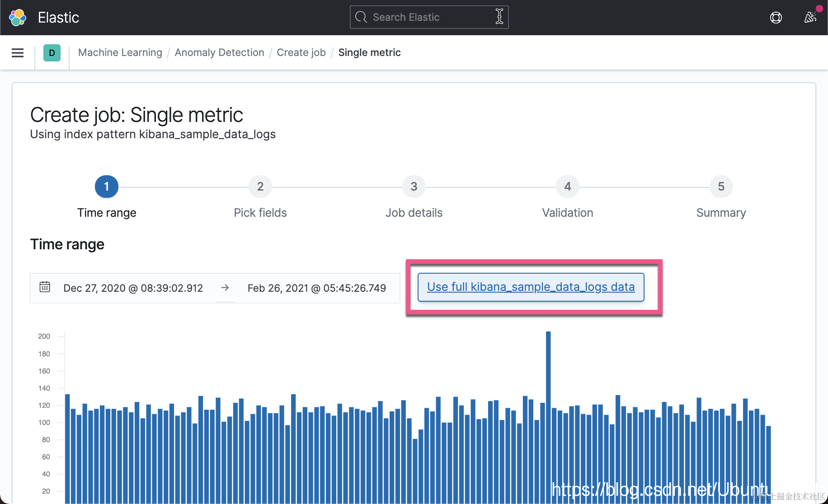Screen dimensions: 828x504
Task: Click Use full kibana_sample_data_logs data button
Action: pos(531,287)
